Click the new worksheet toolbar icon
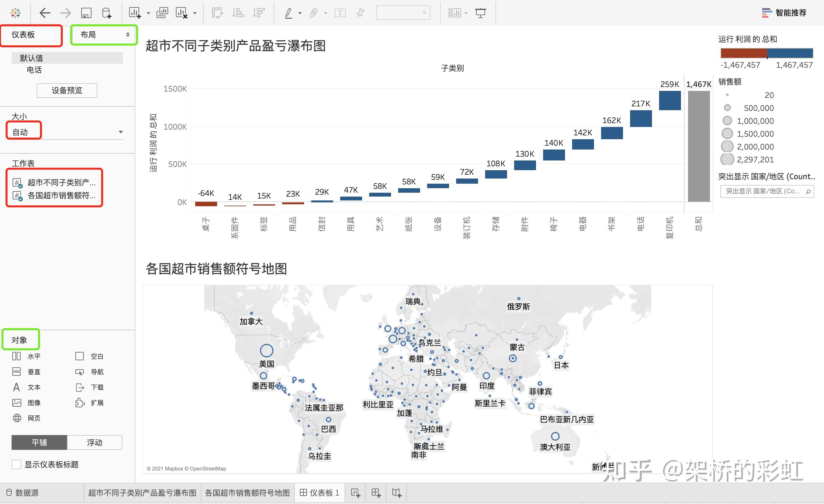The width and height of the screenshot is (824, 504). [x=135, y=13]
